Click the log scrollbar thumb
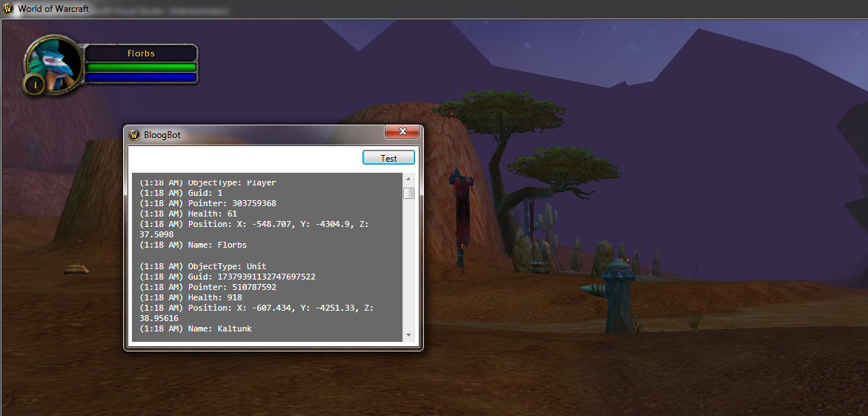This screenshot has height=416, width=868. point(408,193)
